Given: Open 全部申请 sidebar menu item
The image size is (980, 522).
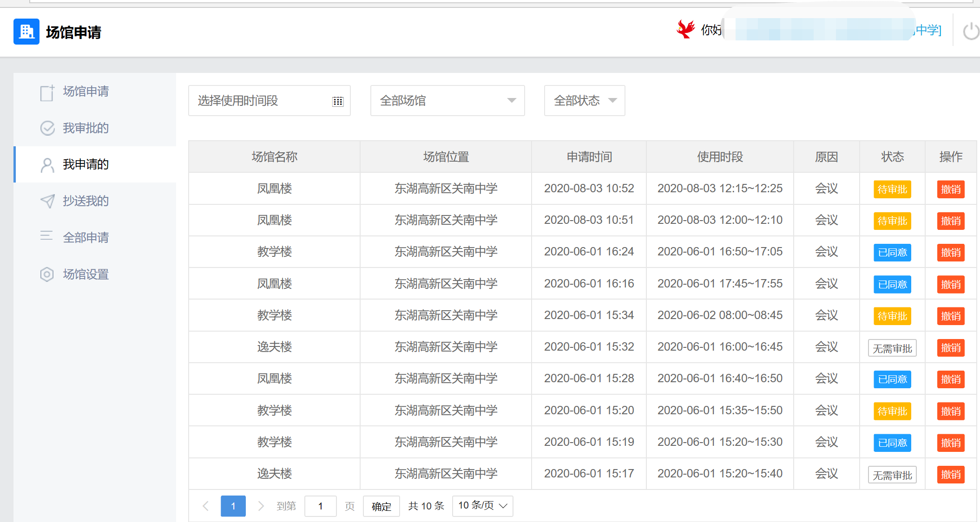Looking at the screenshot, I should click(86, 238).
